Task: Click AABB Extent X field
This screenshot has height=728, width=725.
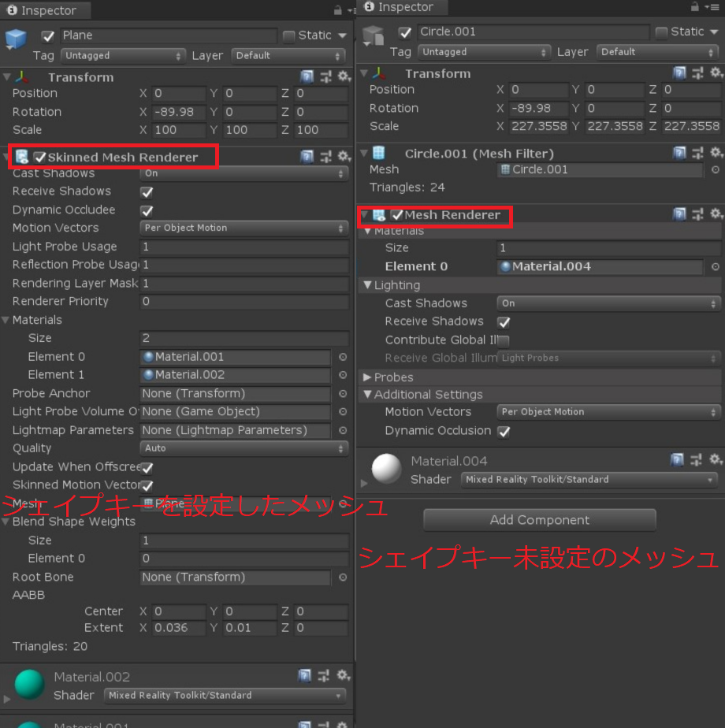Action: (179, 628)
